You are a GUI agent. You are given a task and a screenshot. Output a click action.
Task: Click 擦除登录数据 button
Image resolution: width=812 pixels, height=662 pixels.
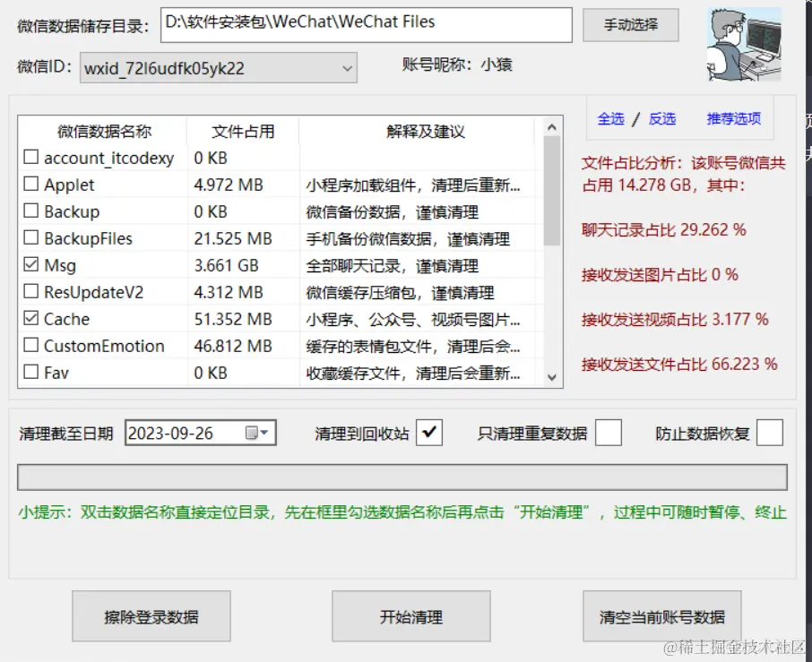point(151,616)
